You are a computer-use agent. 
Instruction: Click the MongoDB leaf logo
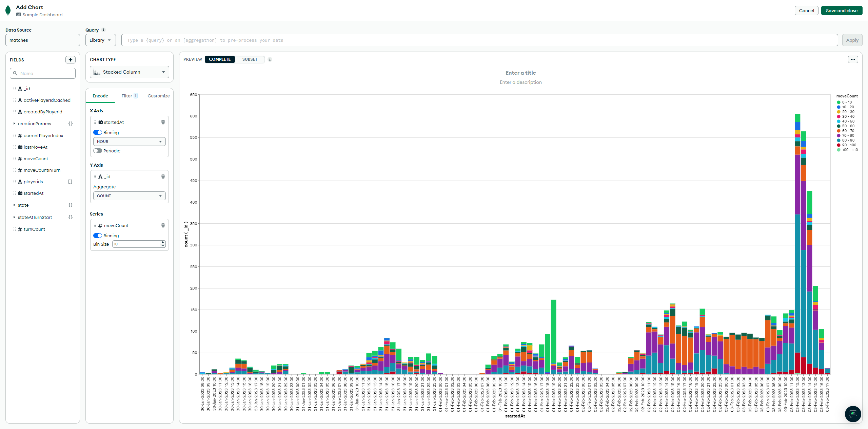(x=8, y=11)
